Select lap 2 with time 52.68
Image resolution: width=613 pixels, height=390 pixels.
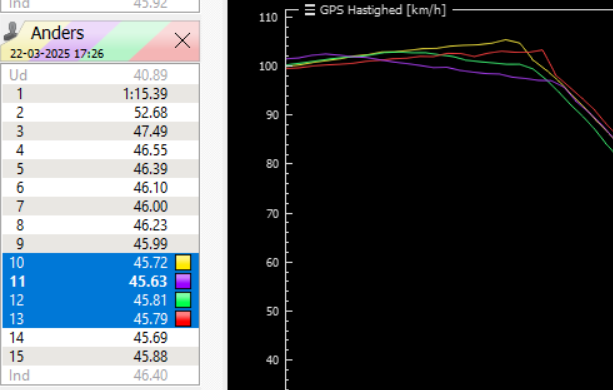100,113
